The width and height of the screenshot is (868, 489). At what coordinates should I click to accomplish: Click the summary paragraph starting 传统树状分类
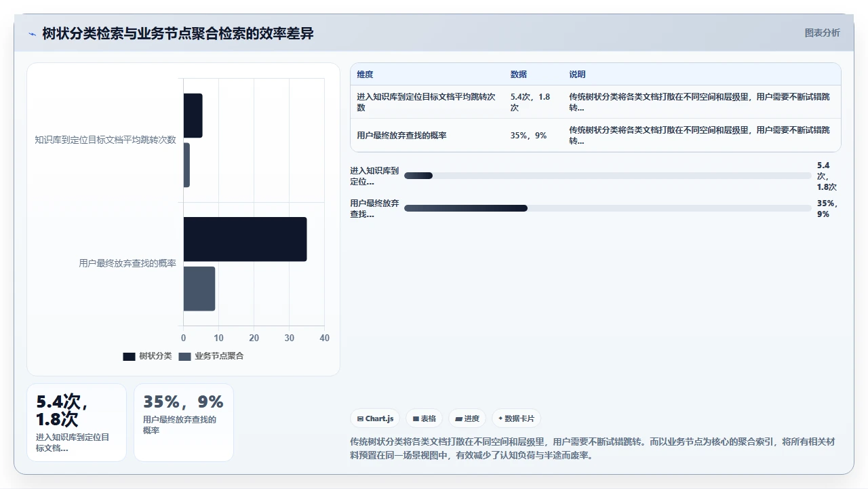[592, 448]
